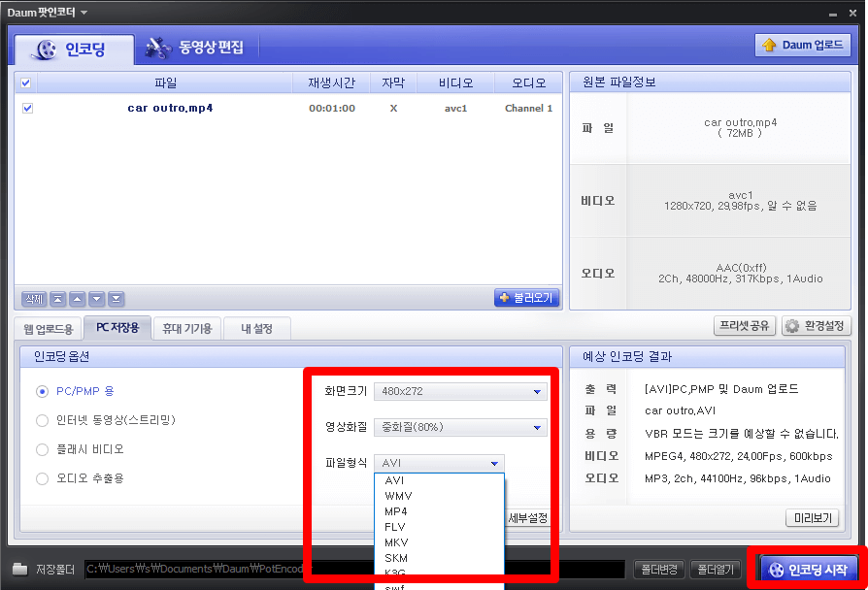Switch to the 웹 업로드용 tab
Viewport: 868px width, 590px height.
point(49,329)
